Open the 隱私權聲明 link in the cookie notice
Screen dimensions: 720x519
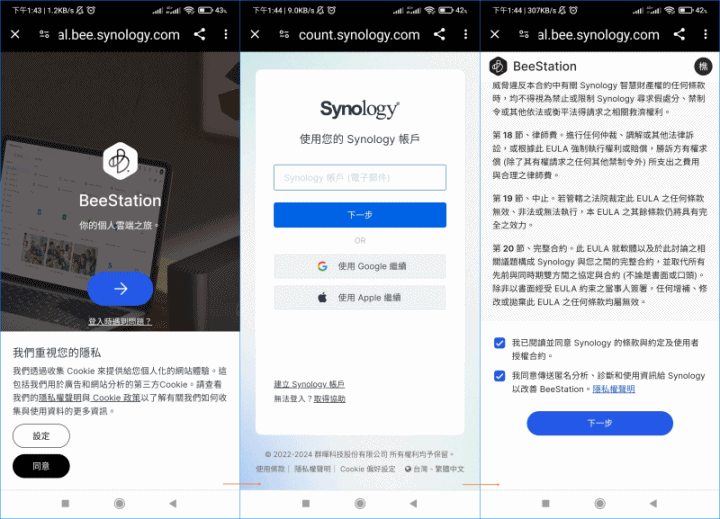[60, 398]
